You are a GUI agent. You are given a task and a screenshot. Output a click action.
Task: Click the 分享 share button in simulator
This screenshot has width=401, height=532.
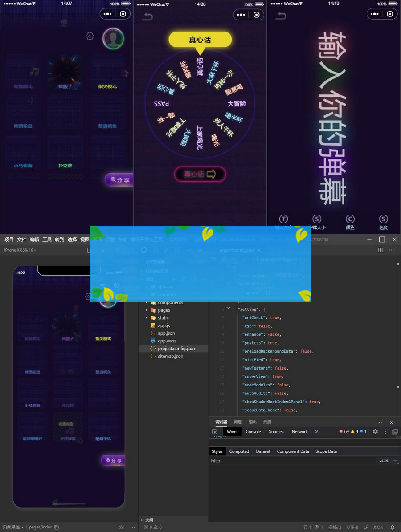point(113,460)
